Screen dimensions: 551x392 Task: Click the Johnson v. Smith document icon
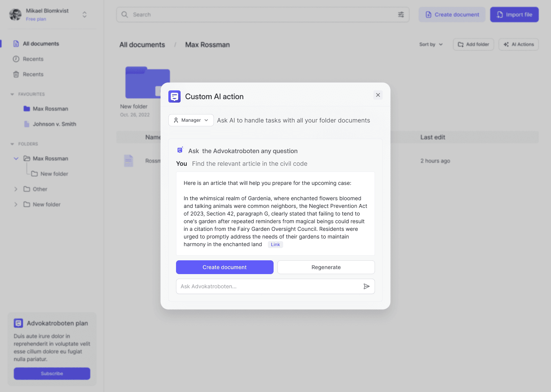[27, 124]
